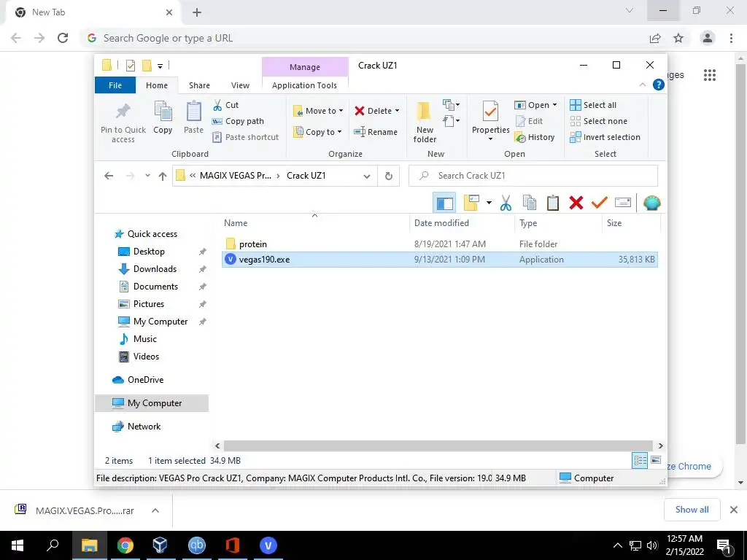Click refresh icon beside address bar
The height and width of the screenshot is (560, 747).
click(389, 176)
